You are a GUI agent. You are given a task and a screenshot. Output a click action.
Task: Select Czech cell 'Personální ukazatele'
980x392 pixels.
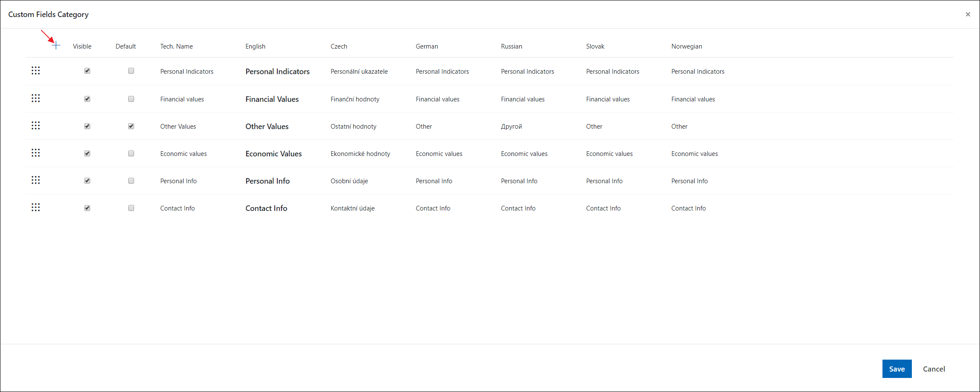click(359, 72)
